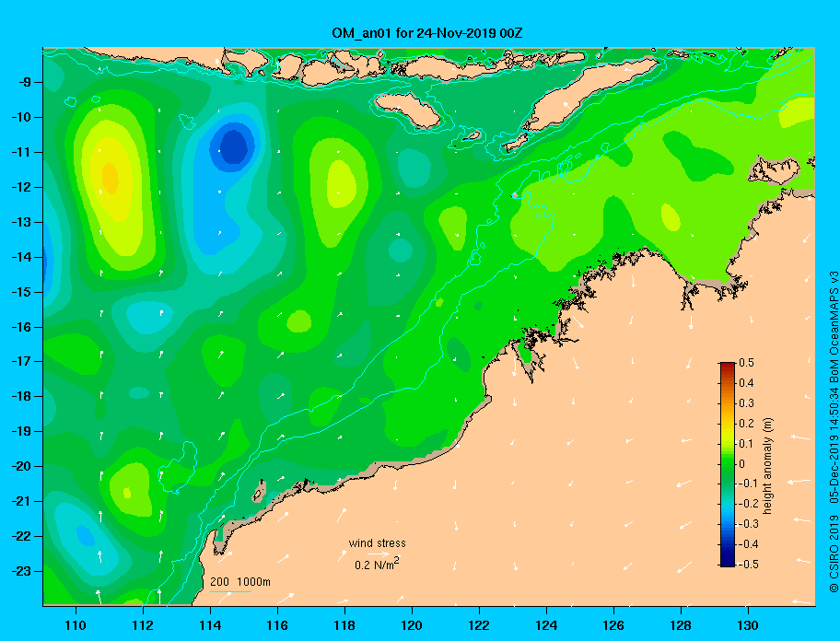Click the 'wind stress' legend label
The width and height of the screenshot is (840, 641).
(x=377, y=543)
